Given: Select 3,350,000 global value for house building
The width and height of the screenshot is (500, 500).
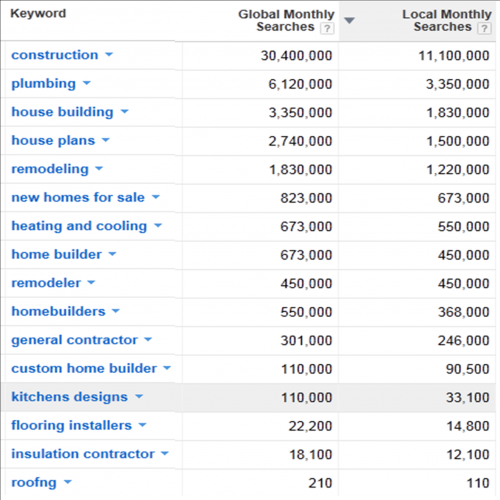Looking at the screenshot, I should click(x=300, y=113).
